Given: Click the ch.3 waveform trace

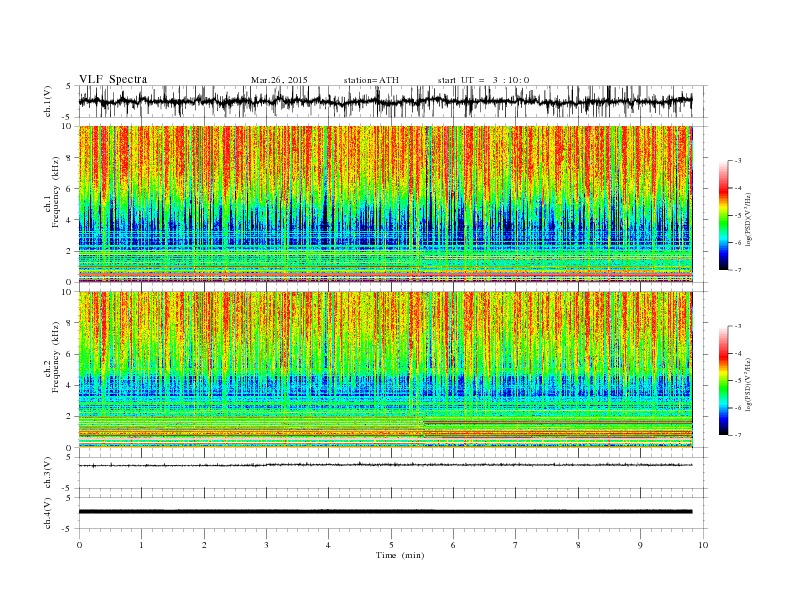Looking at the screenshot, I should click(385, 465).
